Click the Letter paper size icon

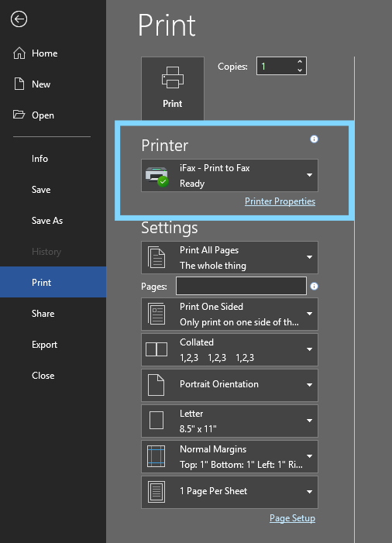156,421
